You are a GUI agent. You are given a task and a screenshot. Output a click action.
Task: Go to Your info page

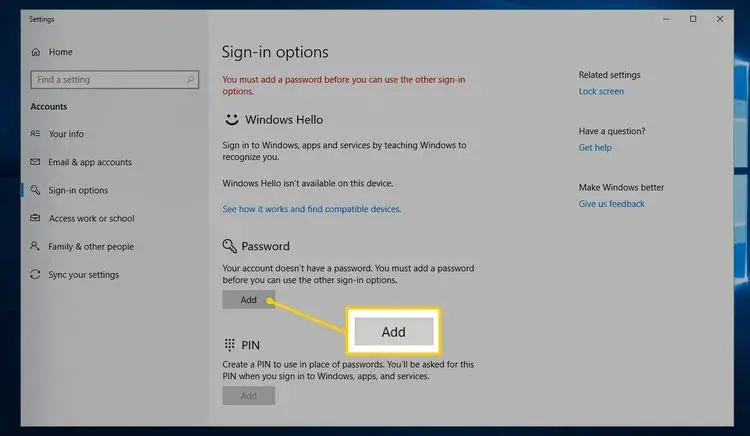66,134
